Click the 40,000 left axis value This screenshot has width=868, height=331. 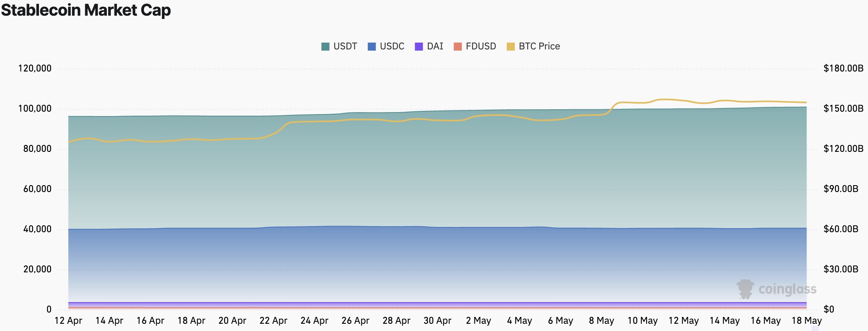tap(37, 229)
